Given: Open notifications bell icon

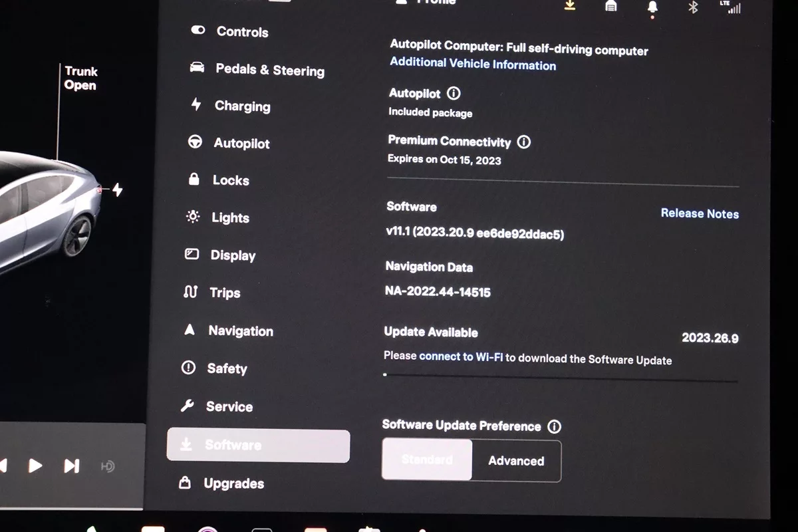Looking at the screenshot, I should click(652, 7).
